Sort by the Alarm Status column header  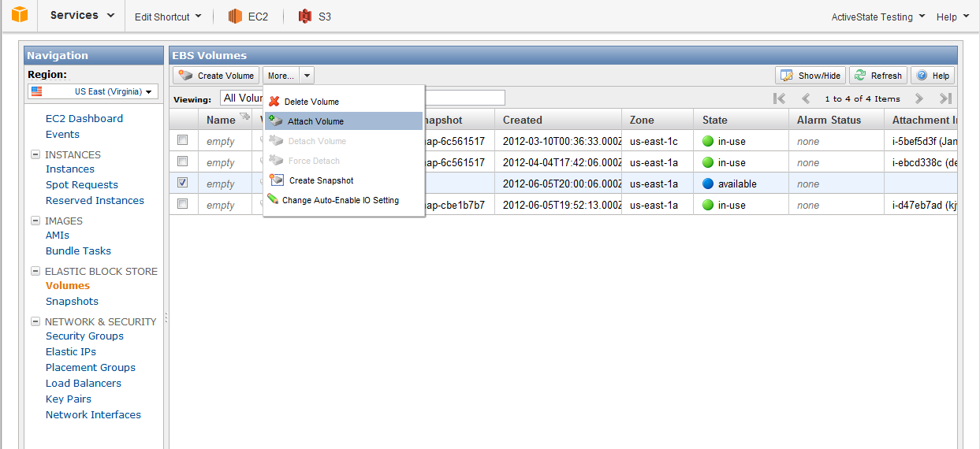click(x=835, y=120)
